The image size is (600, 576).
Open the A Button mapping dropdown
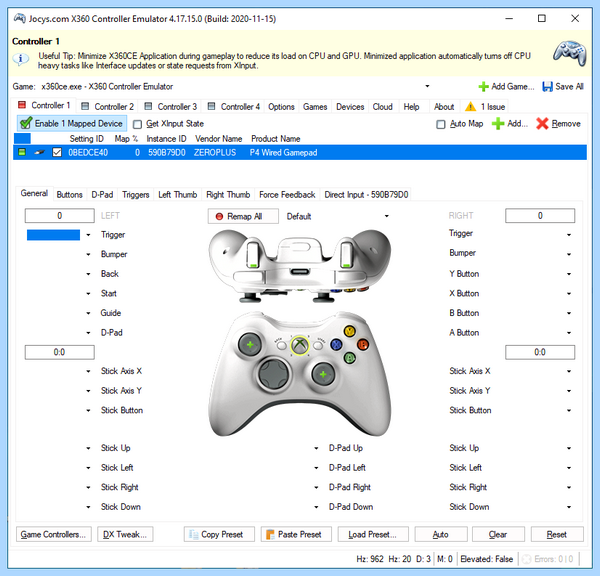click(569, 333)
